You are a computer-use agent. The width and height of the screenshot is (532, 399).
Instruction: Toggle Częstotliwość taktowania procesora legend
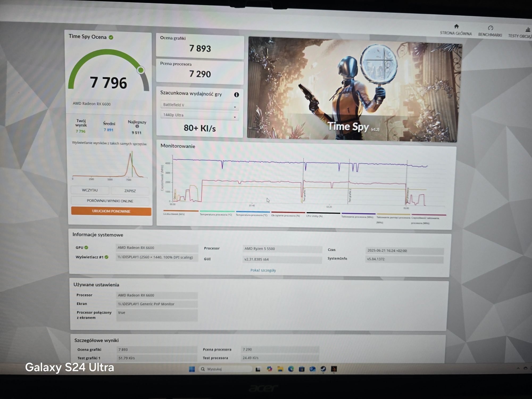coord(428,219)
